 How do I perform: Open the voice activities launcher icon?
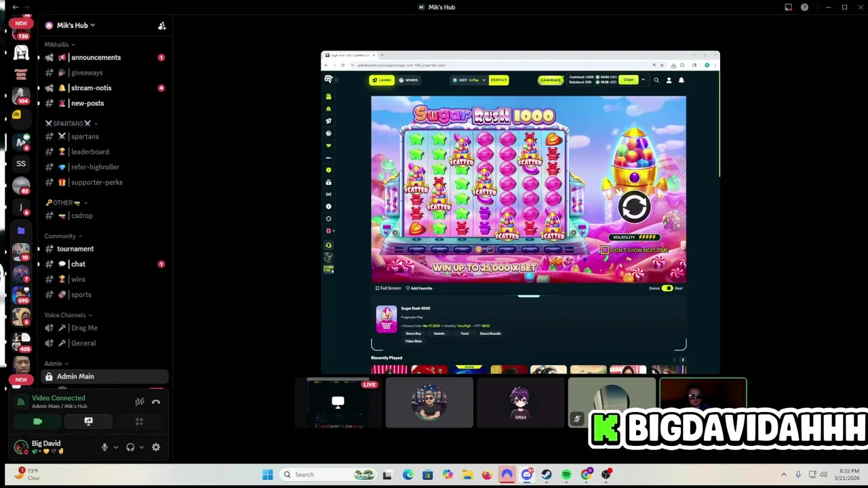click(x=139, y=422)
